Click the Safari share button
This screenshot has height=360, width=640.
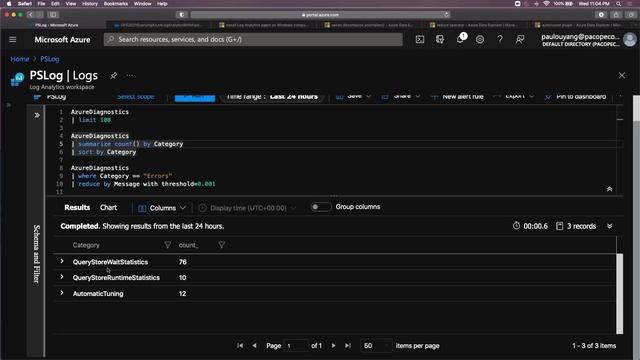tap(616, 15)
